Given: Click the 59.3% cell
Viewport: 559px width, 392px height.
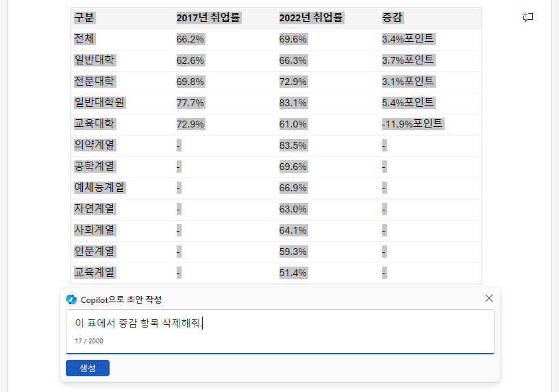Looking at the screenshot, I should pyautogui.click(x=293, y=252).
